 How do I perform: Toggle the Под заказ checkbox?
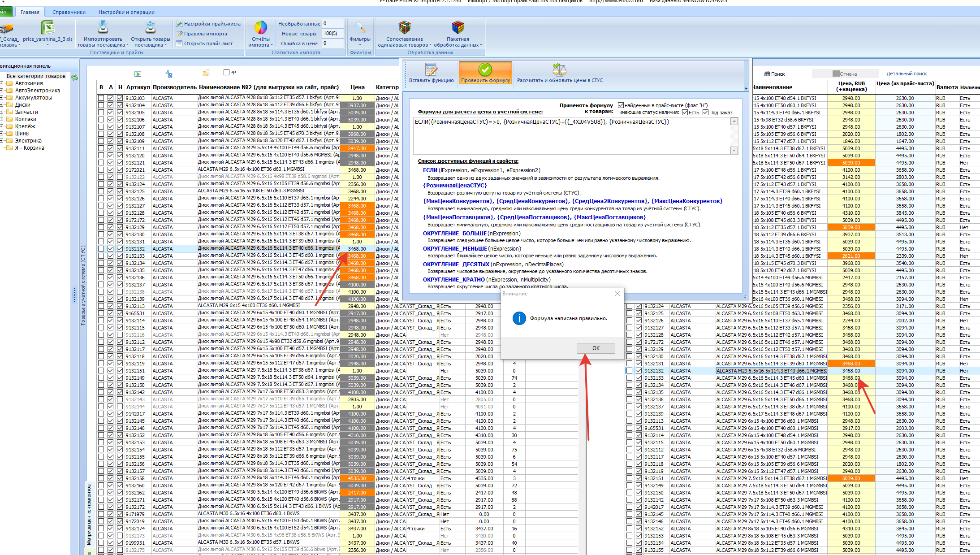[x=705, y=113]
